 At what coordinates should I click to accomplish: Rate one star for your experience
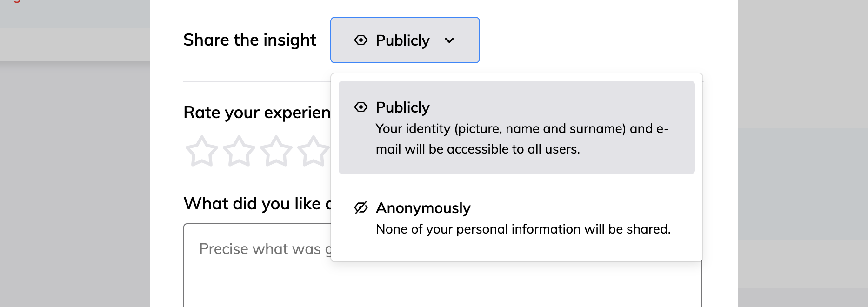[x=201, y=151]
